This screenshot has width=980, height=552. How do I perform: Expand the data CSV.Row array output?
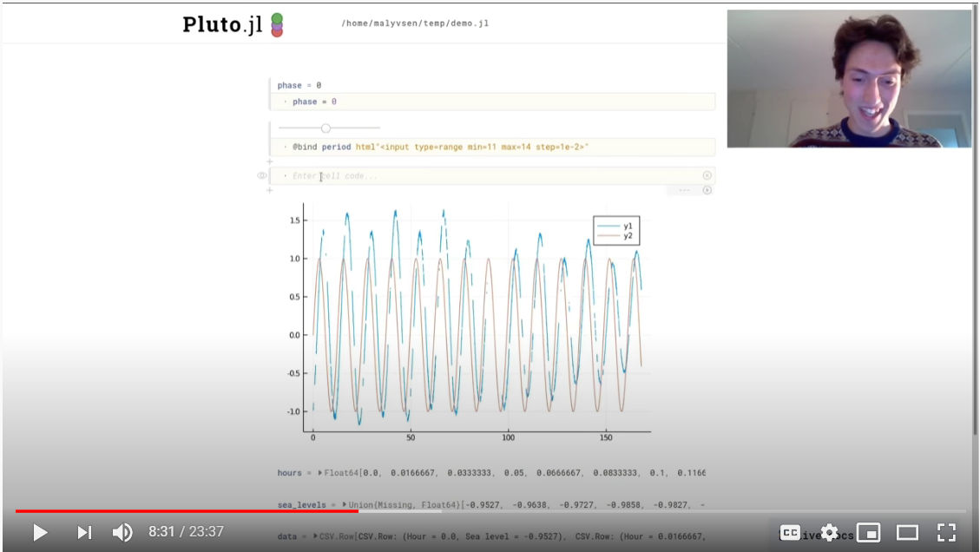click(316, 536)
